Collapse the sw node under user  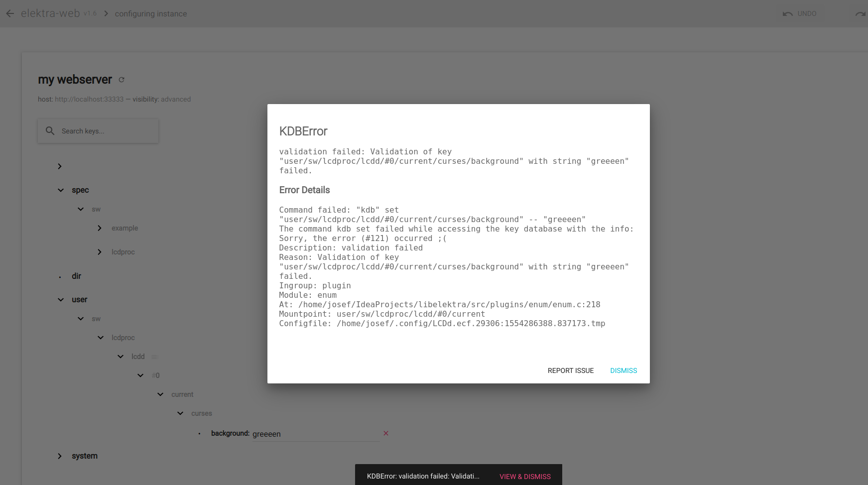click(x=81, y=319)
